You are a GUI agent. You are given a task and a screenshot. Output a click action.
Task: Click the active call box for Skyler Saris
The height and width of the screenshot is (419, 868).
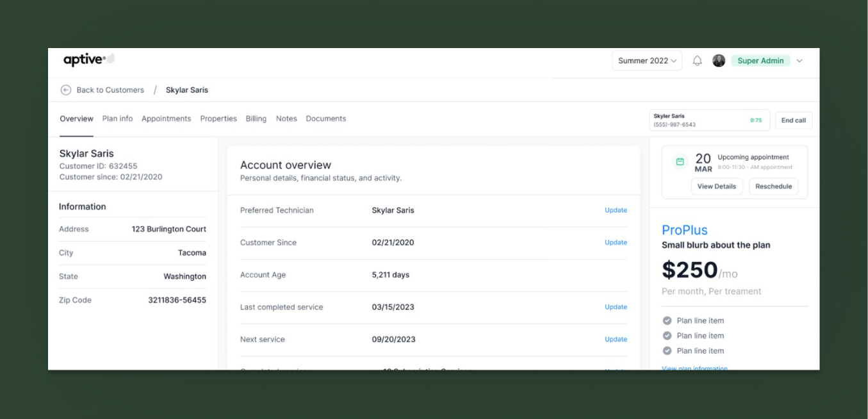[x=709, y=120]
